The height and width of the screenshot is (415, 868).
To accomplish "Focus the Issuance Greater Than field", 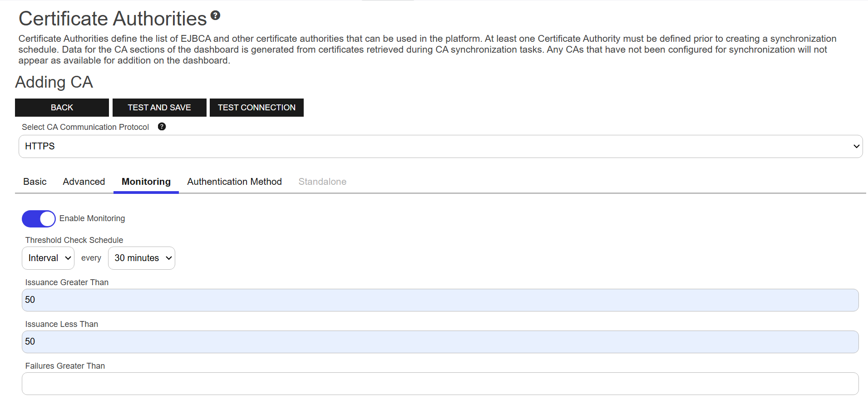I will [440, 300].
